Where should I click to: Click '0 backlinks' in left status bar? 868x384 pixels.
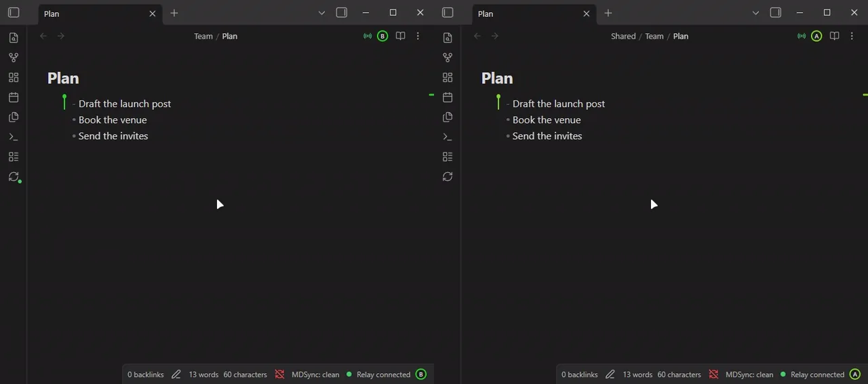(x=146, y=375)
